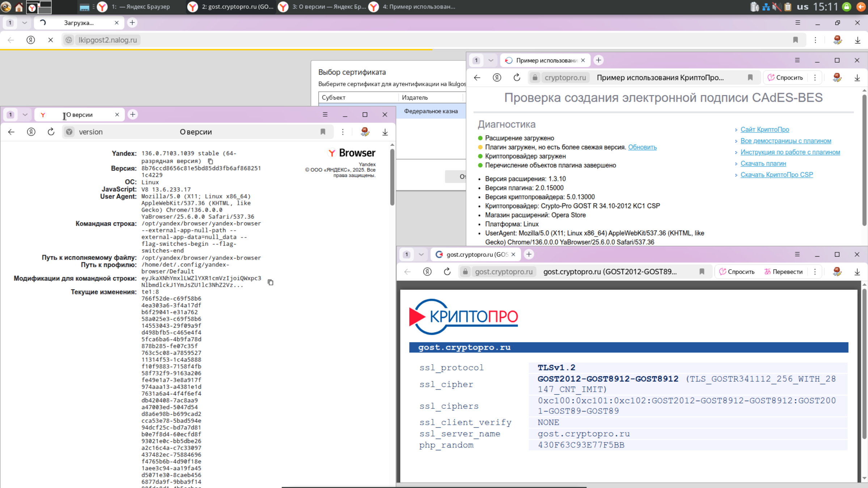Click Спросить button in gost window
The width and height of the screenshot is (868, 488).
point(737,272)
